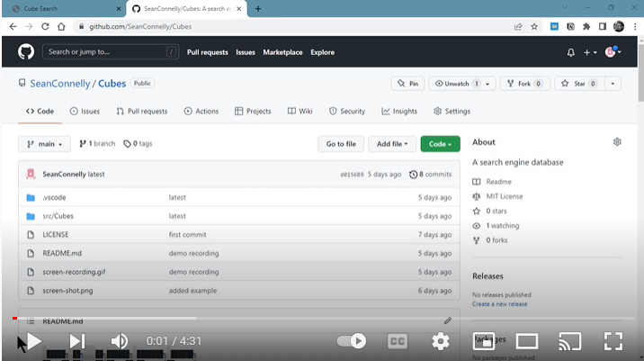Open the Wiki tab
The width and height of the screenshot is (644, 361).
300,111
